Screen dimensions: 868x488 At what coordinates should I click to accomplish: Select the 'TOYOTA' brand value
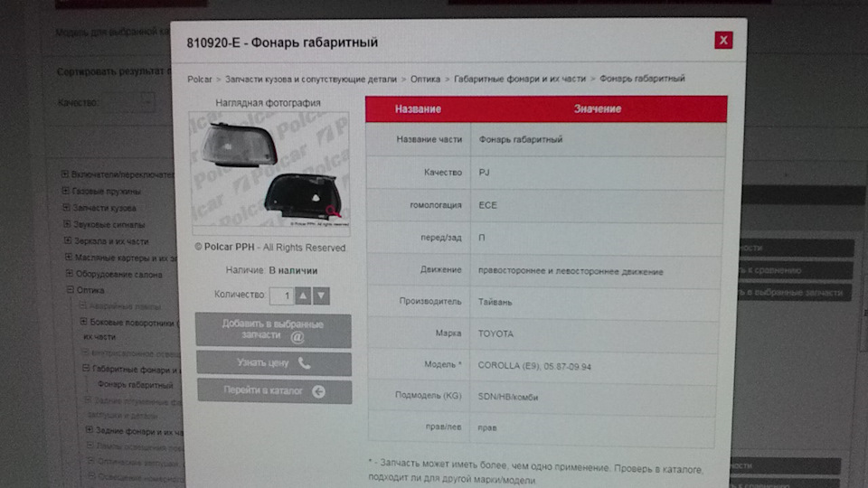point(495,333)
